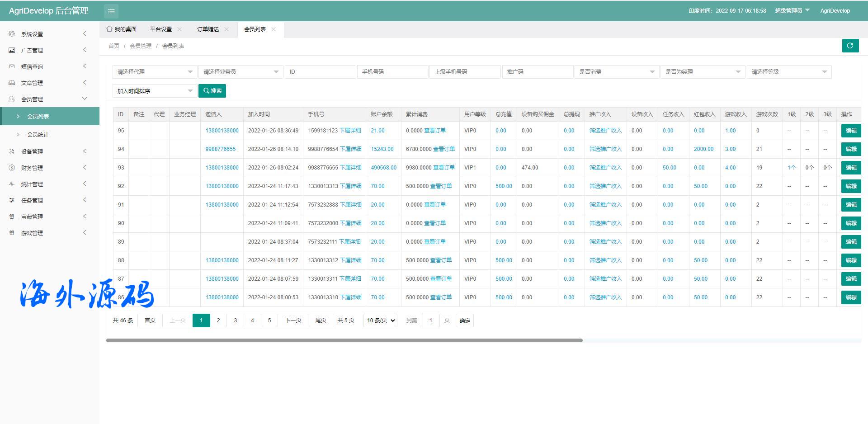This screenshot has width=868, height=424.
Task: Click the 广告管理 picture icon
Action: [x=12, y=50]
